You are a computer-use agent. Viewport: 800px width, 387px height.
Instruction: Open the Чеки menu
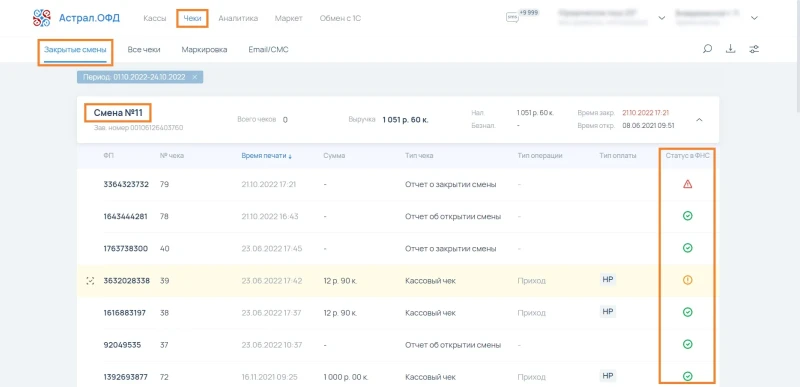tap(192, 18)
